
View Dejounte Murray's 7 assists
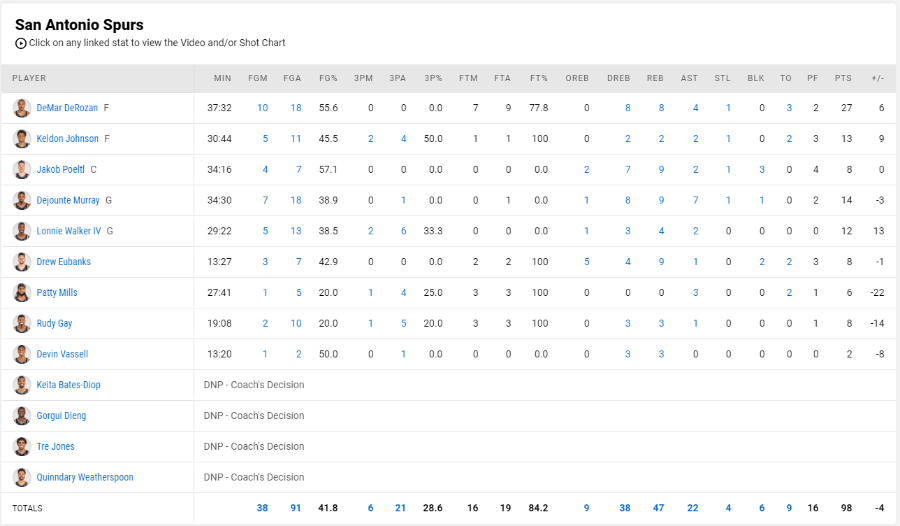coord(696,200)
